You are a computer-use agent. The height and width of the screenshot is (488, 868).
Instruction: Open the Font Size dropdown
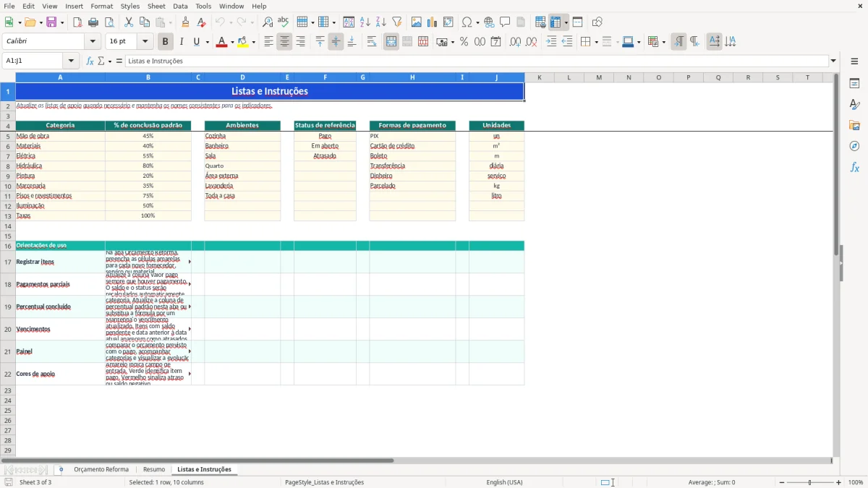click(145, 42)
